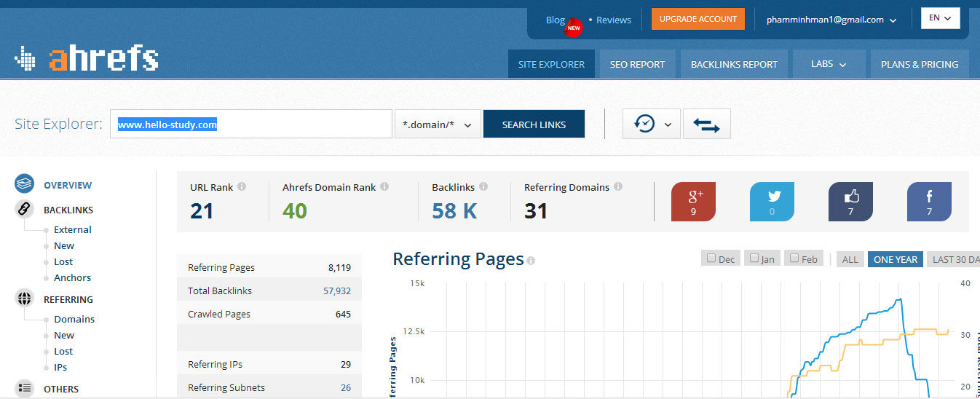
Task: Click the red NEW badge by Blog
Action: point(574,28)
